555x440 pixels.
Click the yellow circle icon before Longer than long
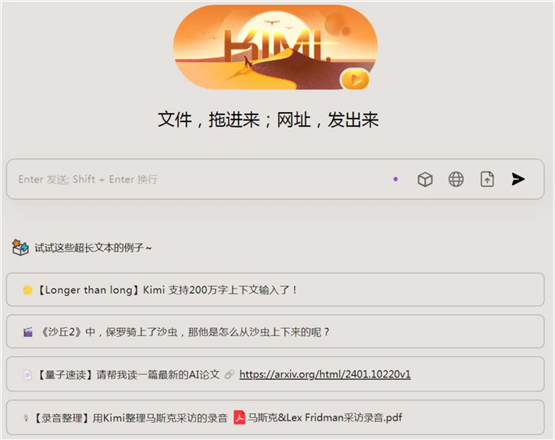[x=28, y=290]
